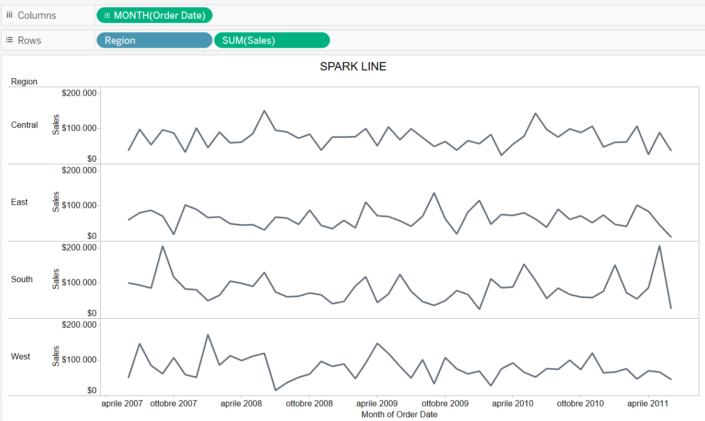Click the aprile 2007 axis tick label

pos(123,404)
